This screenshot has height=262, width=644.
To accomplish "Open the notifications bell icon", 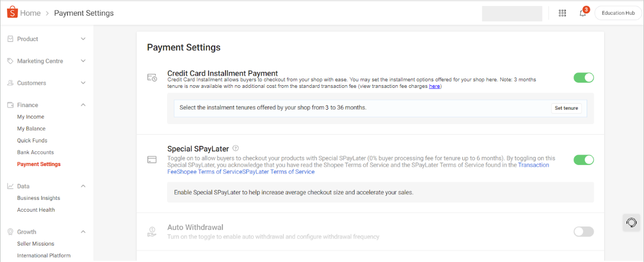I will point(582,13).
